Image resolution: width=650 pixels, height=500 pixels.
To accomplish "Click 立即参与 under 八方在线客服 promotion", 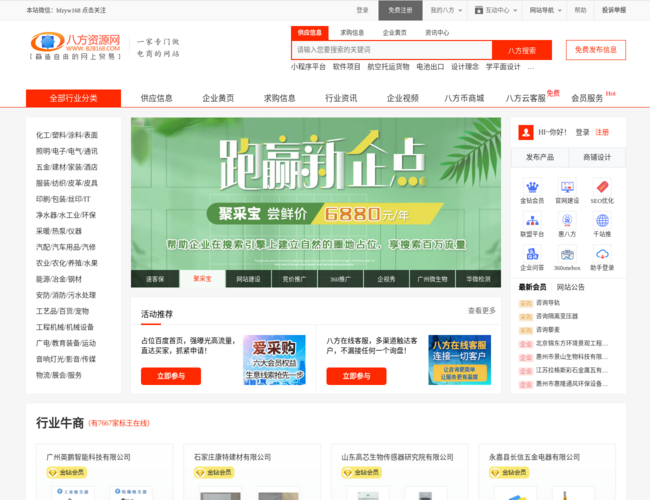I will [356, 376].
